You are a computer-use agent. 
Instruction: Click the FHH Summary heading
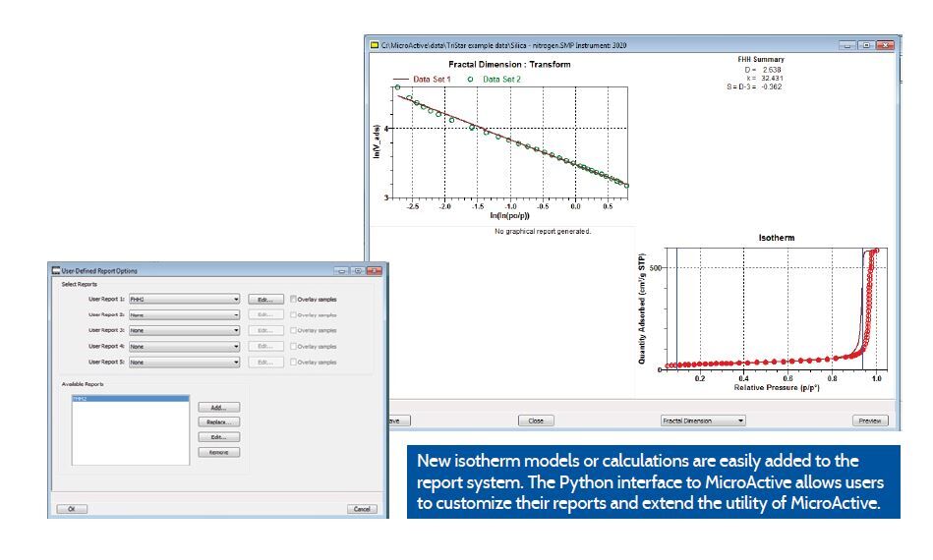[761, 60]
